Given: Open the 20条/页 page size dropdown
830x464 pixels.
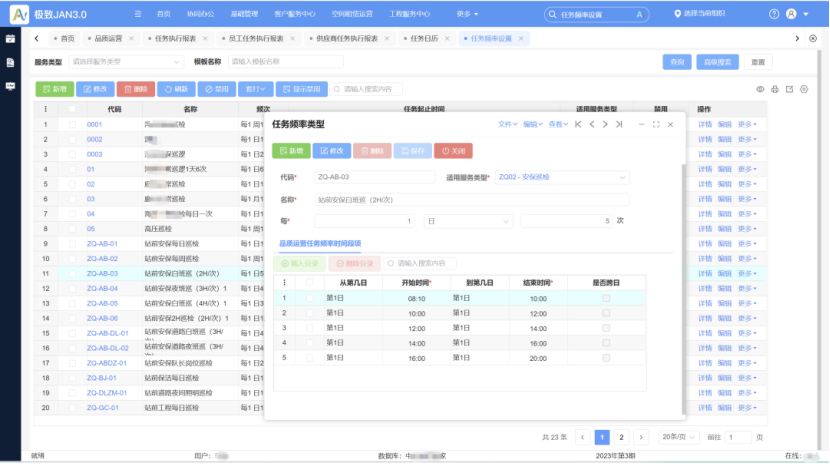Looking at the screenshot, I should point(679,437).
